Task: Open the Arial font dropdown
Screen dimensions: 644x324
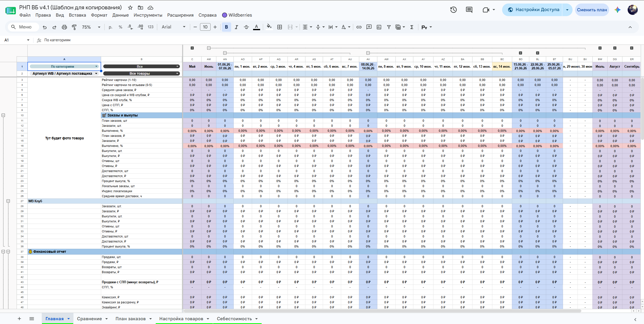Action: 174,27
